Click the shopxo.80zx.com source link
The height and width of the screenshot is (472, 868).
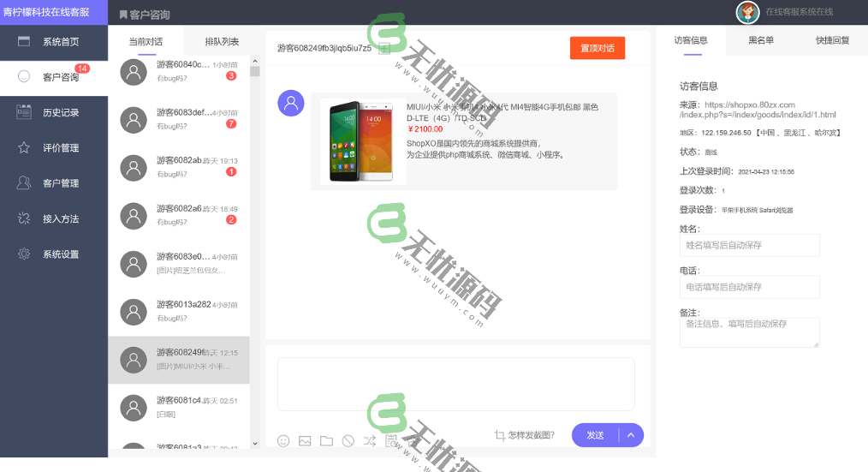pyautogui.click(x=758, y=110)
